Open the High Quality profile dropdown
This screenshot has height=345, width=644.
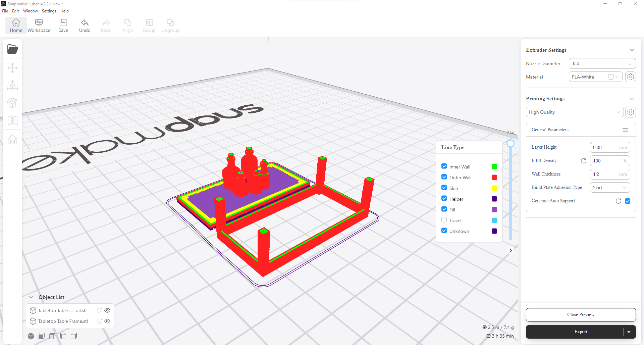tap(575, 112)
